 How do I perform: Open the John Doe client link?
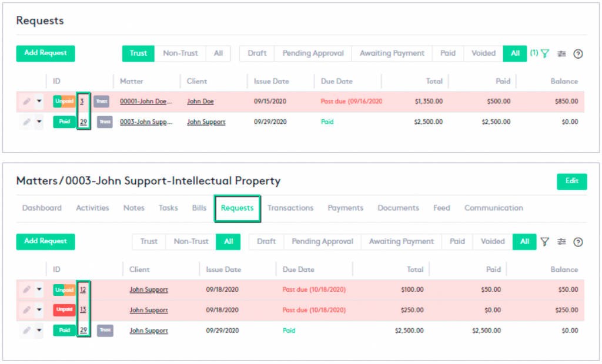(x=200, y=102)
